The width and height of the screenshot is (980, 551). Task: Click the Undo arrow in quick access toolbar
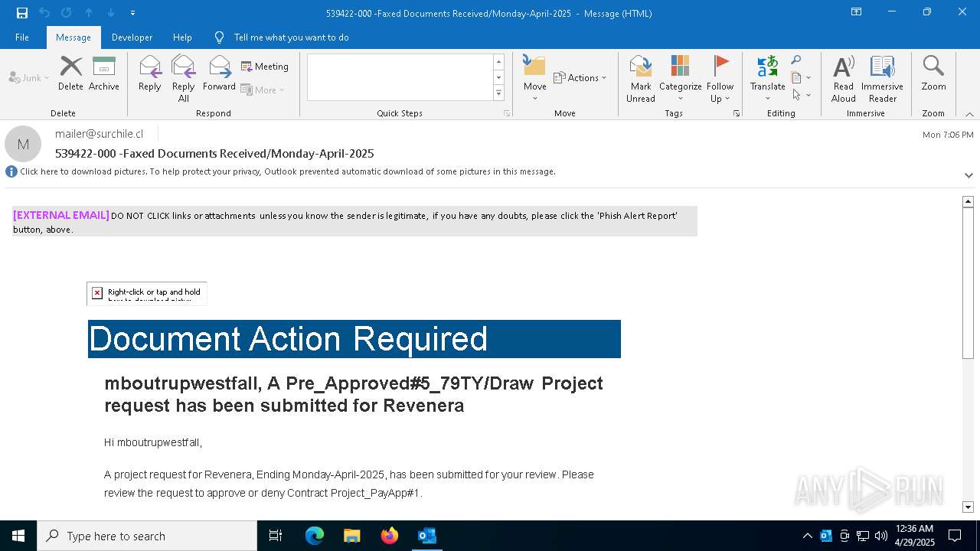tap(44, 13)
